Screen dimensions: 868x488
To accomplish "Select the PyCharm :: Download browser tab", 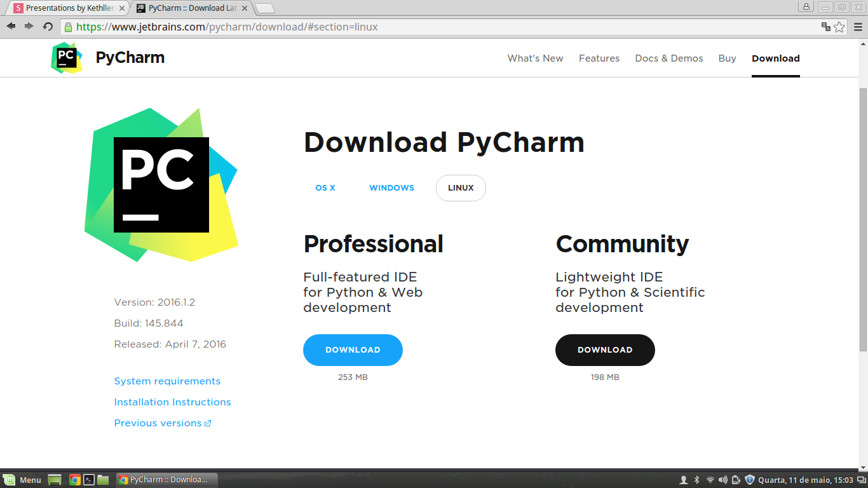I will coord(192,8).
